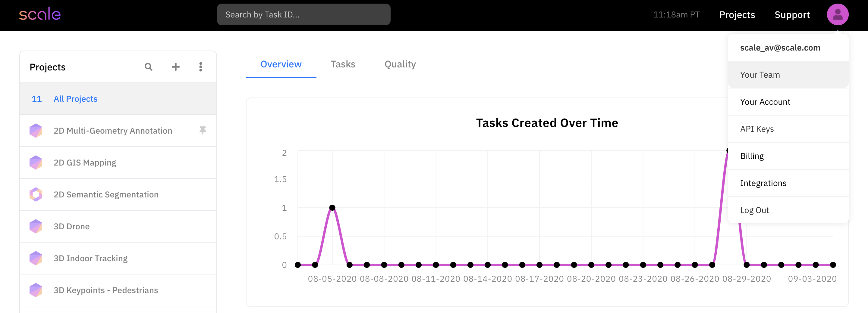Screen dimensions: 868x313
Task: Open the 2D Semantic Segmentation project
Action: pos(118,194)
